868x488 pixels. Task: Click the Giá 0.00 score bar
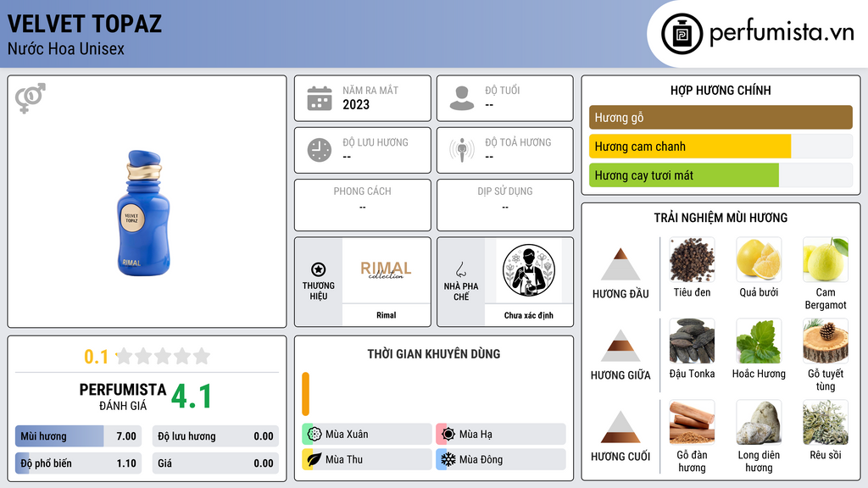(x=215, y=463)
